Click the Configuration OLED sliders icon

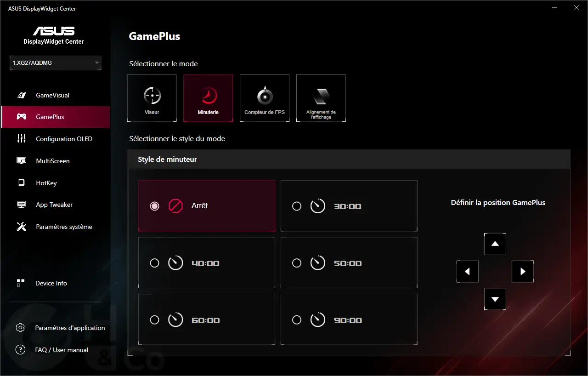pos(21,139)
